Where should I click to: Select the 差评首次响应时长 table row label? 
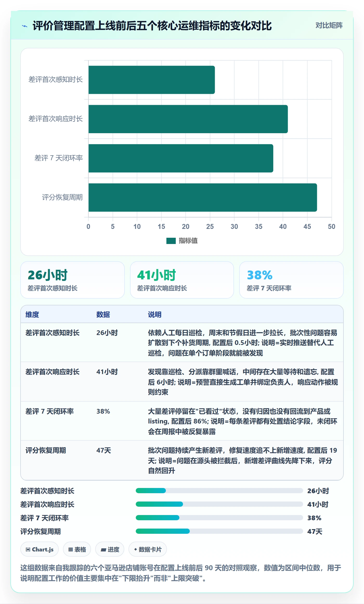tap(53, 372)
